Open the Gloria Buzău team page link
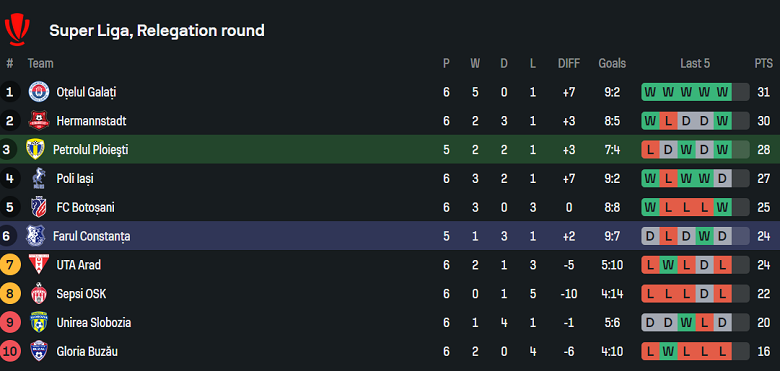This screenshot has width=780, height=371. coord(87,352)
